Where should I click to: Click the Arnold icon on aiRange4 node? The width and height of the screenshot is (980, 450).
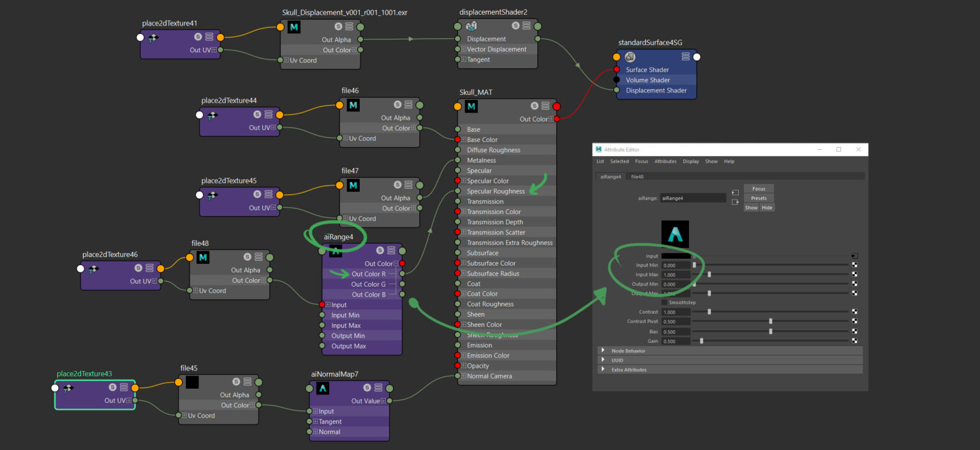pos(335,250)
